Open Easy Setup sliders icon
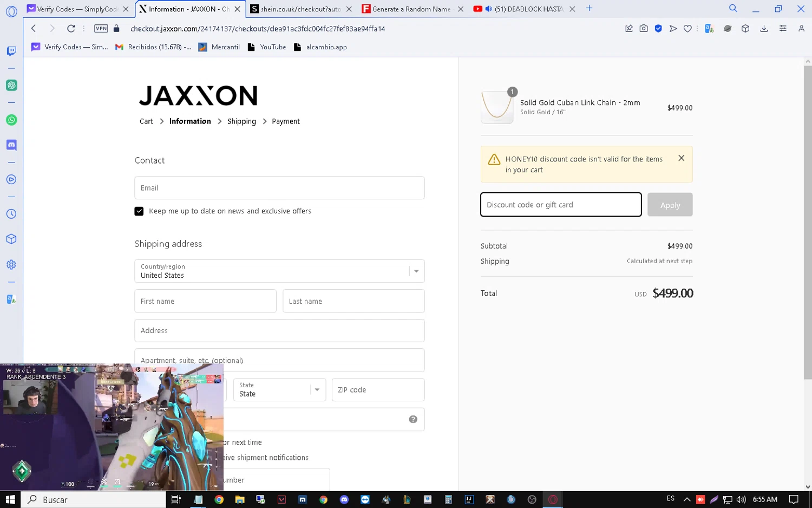Viewport: 812px width, 508px height. tap(783, 29)
